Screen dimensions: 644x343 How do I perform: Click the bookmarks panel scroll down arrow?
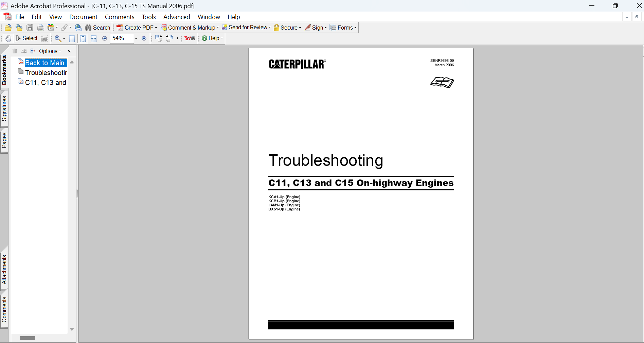(72, 329)
